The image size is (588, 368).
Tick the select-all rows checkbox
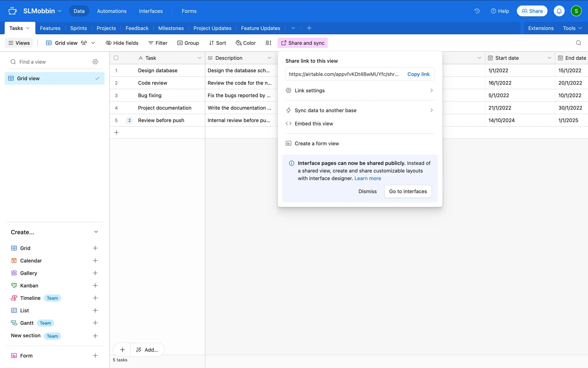(116, 58)
